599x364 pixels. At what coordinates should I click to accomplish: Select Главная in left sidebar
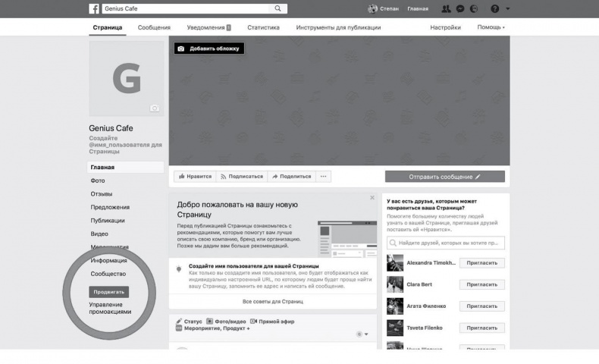click(126, 168)
